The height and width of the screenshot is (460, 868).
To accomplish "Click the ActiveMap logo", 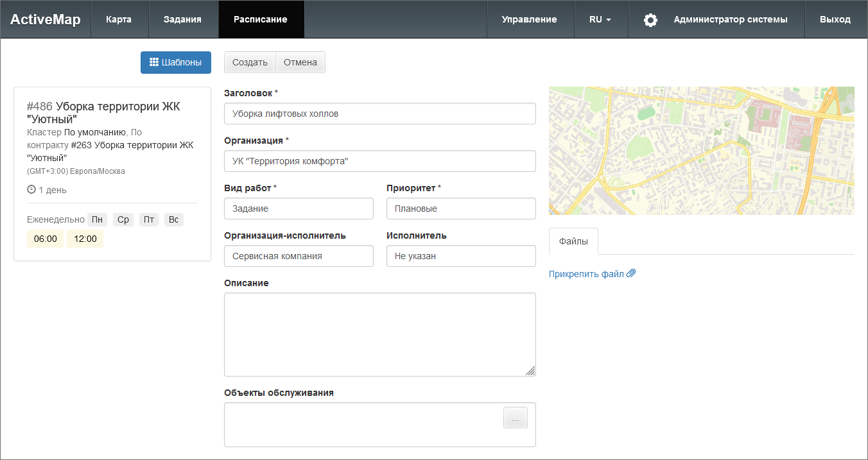I will 46,20.
